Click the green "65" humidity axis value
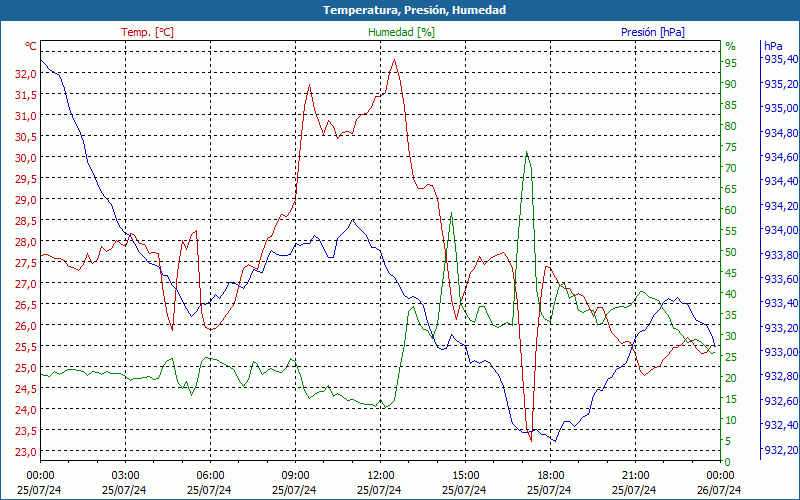 (x=731, y=189)
